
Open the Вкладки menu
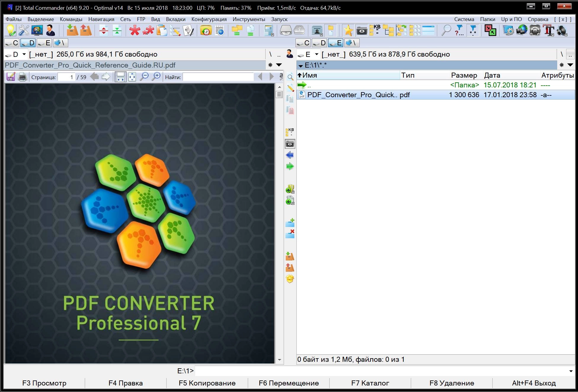click(175, 19)
